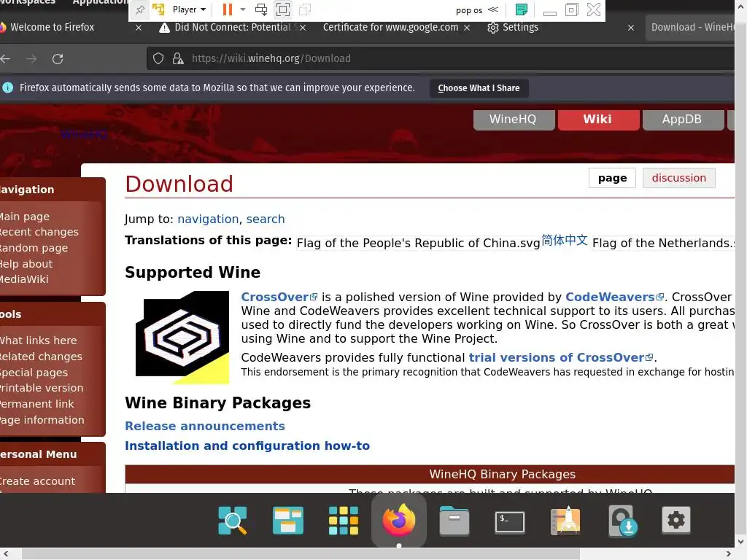Open the discussion tab
Viewport: 747px width, 560px height.
679,178
